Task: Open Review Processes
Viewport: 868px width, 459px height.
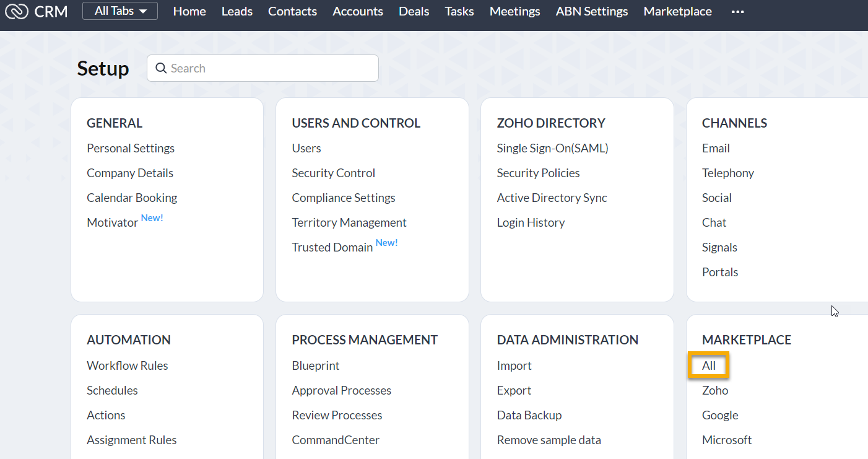Action: (x=337, y=415)
